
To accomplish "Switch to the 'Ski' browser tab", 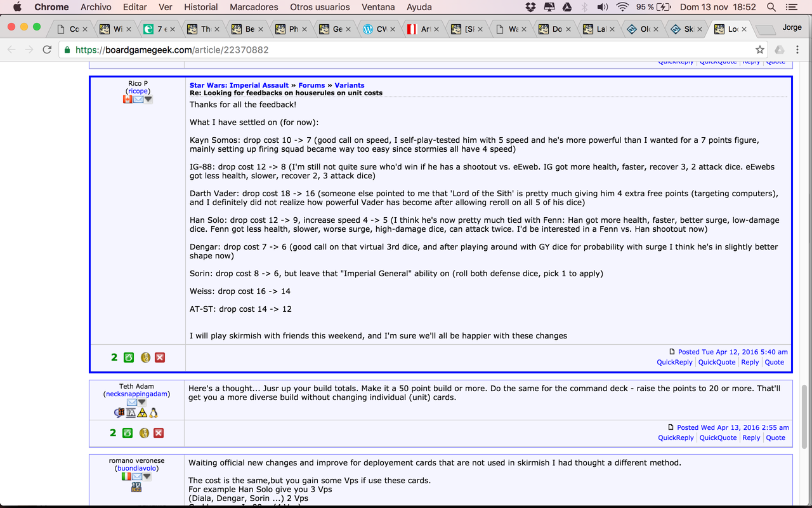I will 688,29.
